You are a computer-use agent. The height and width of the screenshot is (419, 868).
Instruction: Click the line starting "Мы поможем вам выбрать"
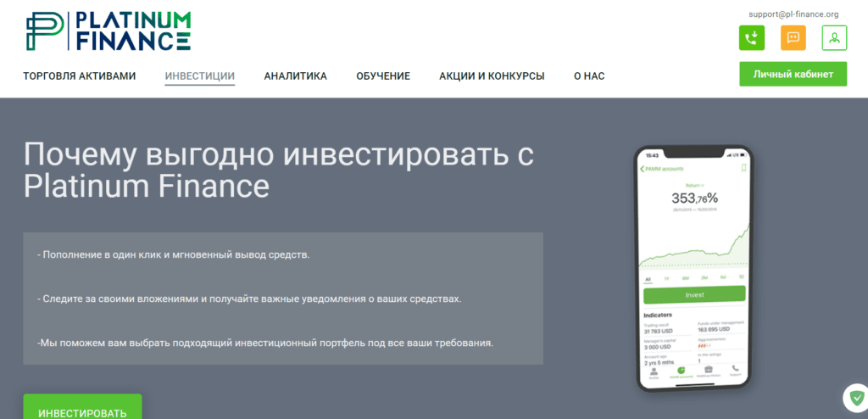265,343
